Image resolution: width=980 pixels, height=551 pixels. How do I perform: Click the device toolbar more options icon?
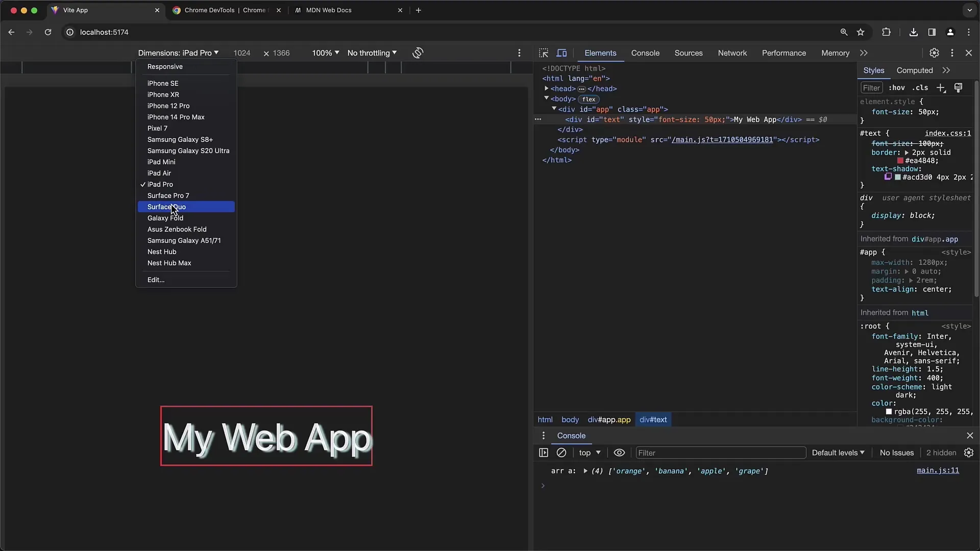(x=519, y=53)
